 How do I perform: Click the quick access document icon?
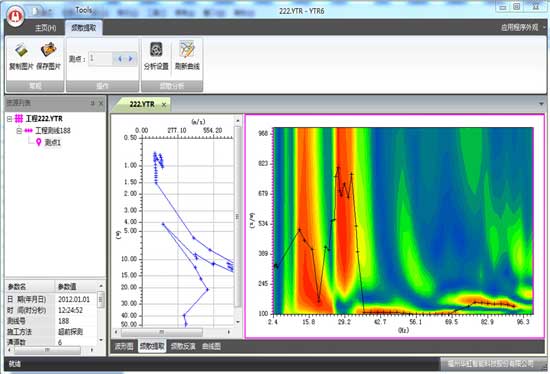tap(35, 11)
